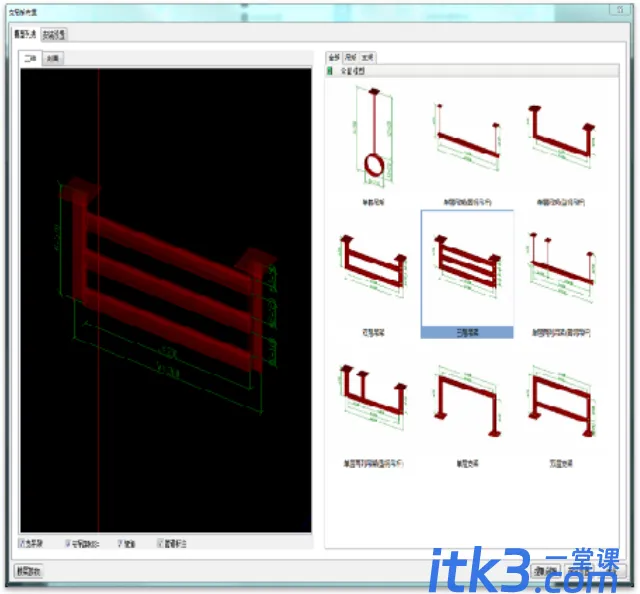Screen dimensions: 640x594
Task: Click inside the black 3D hanger preview canvas
Action: click(x=166, y=300)
